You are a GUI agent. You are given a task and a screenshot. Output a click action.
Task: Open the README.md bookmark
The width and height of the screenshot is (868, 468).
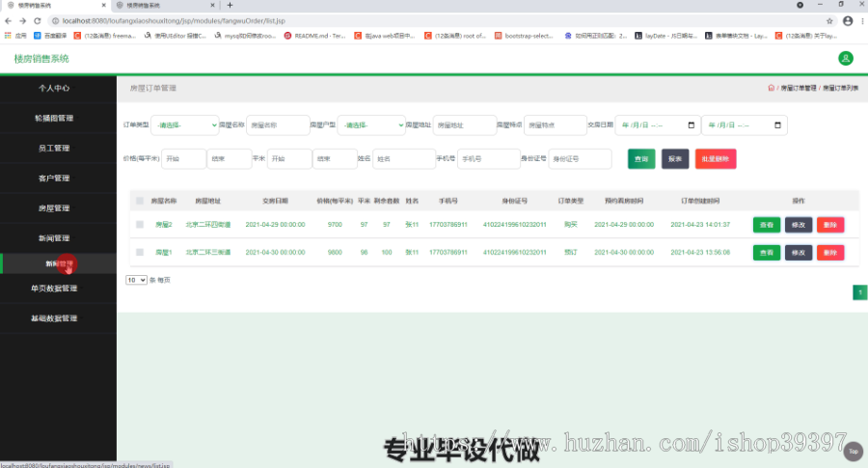coord(315,36)
